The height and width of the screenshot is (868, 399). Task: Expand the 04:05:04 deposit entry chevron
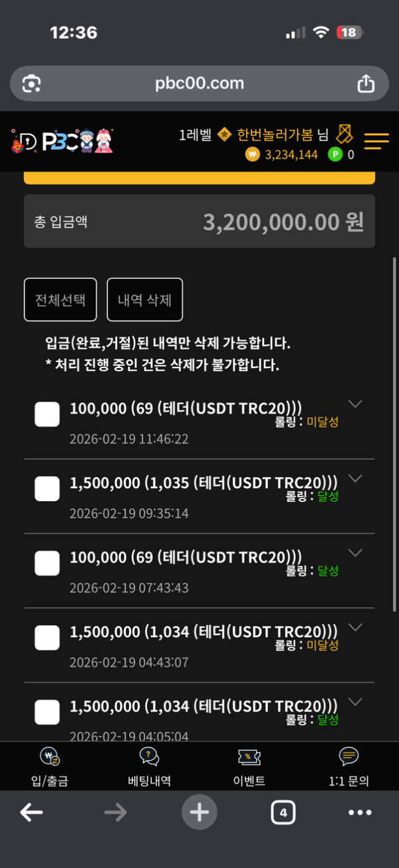(356, 702)
